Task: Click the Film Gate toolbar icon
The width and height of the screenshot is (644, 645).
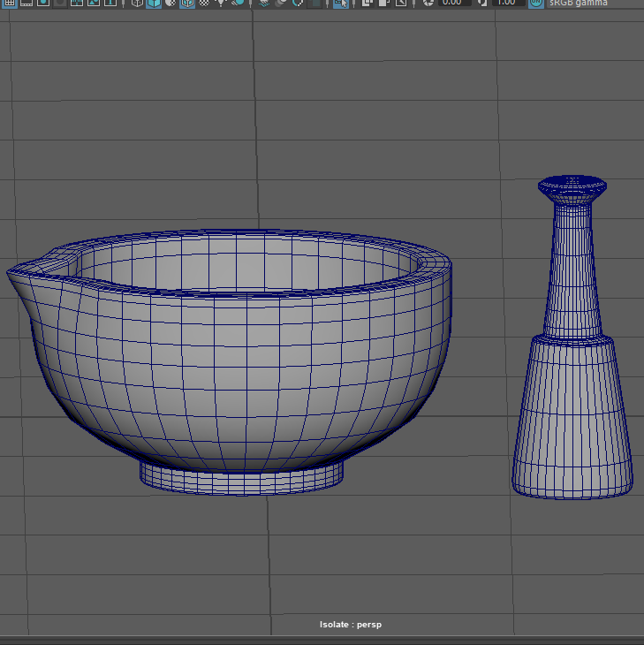Action: (x=27, y=3)
